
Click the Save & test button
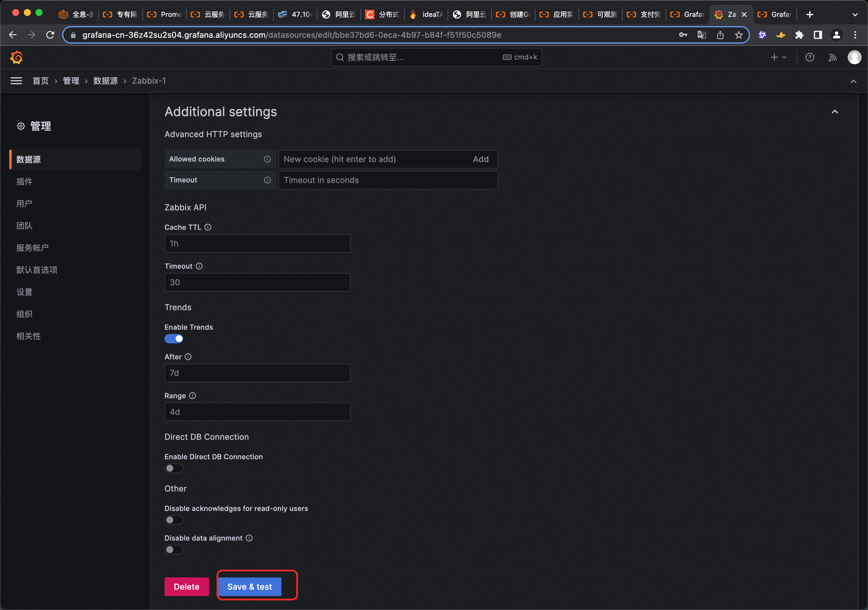pyautogui.click(x=249, y=586)
